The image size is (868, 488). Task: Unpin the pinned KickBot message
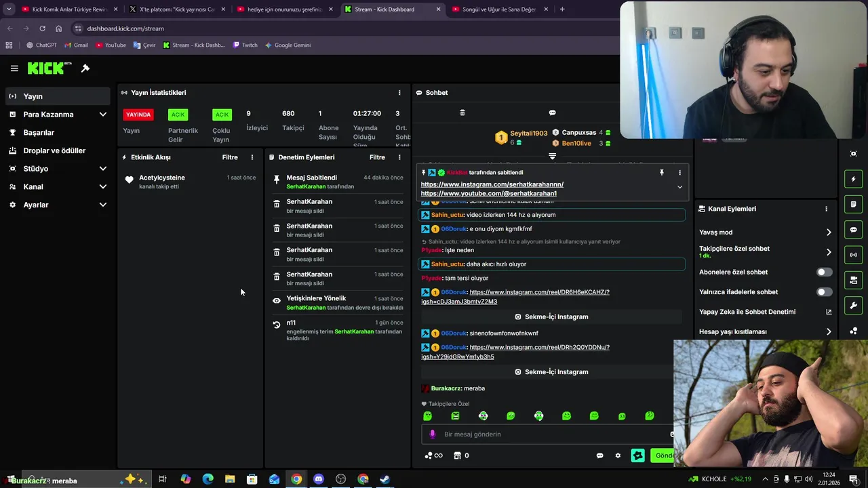click(x=662, y=172)
